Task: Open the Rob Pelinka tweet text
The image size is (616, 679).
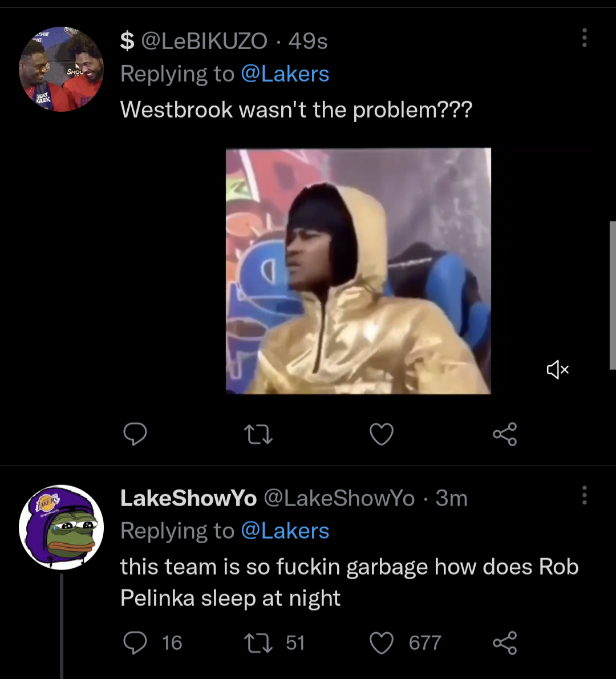Action: click(x=349, y=582)
